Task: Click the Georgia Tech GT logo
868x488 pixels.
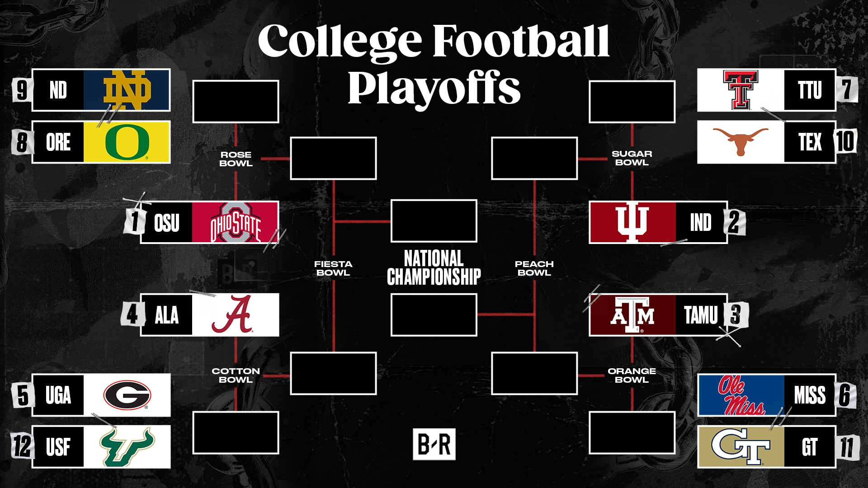Action: (x=741, y=447)
